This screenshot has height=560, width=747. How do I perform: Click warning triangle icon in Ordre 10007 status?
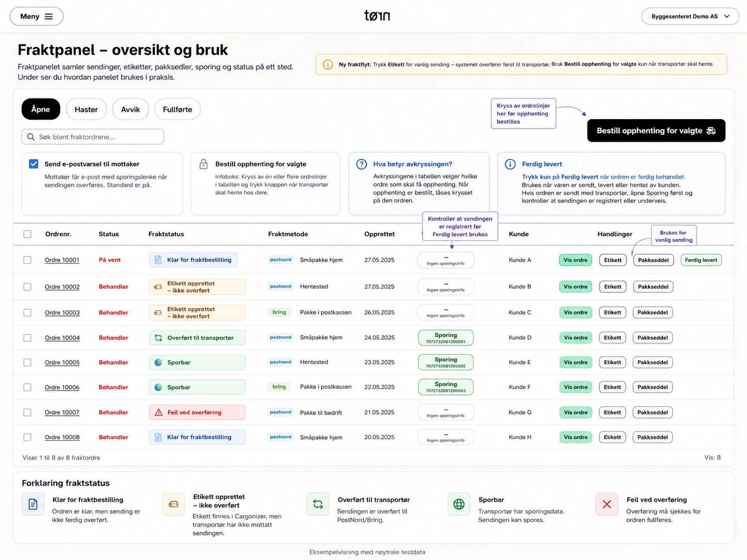click(158, 413)
